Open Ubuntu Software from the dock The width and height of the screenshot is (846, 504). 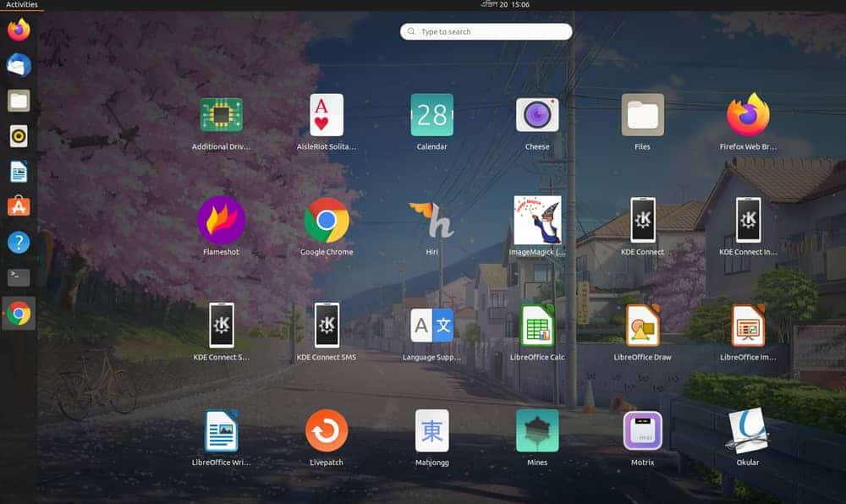19,206
